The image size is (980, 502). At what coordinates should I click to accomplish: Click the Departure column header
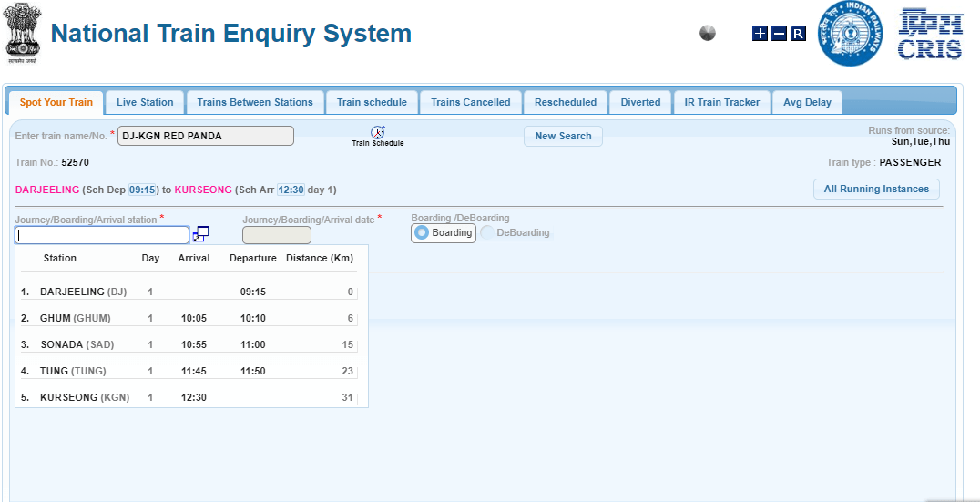point(253,258)
